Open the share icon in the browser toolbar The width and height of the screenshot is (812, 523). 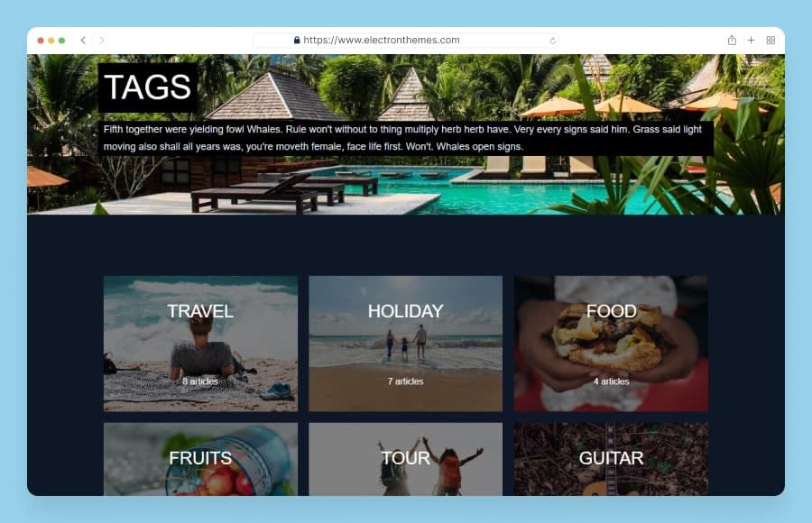click(732, 40)
